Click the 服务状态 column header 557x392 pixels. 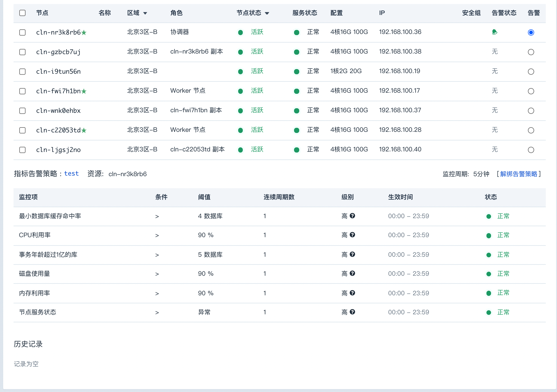[305, 13]
